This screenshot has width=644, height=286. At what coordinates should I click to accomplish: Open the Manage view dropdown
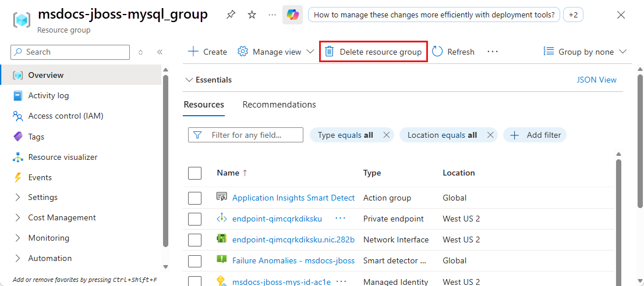coord(275,52)
